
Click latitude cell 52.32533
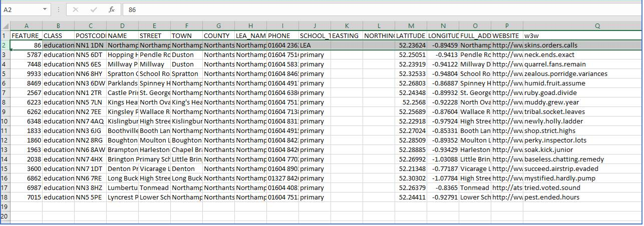pyautogui.click(x=411, y=73)
